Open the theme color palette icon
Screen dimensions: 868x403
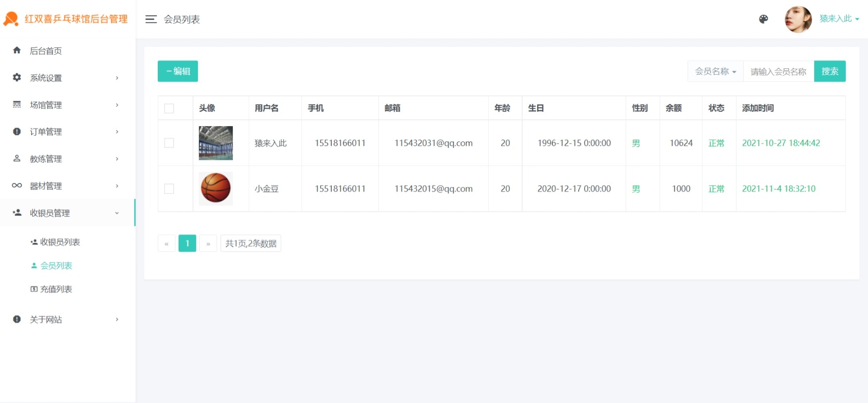[764, 19]
